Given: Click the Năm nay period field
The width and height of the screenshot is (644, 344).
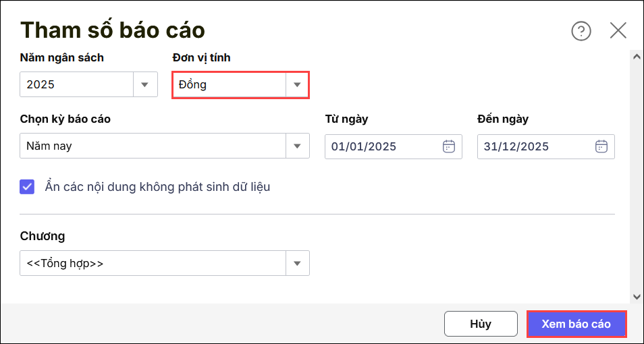Looking at the screenshot, I should pyautogui.click(x=152, y=146).
